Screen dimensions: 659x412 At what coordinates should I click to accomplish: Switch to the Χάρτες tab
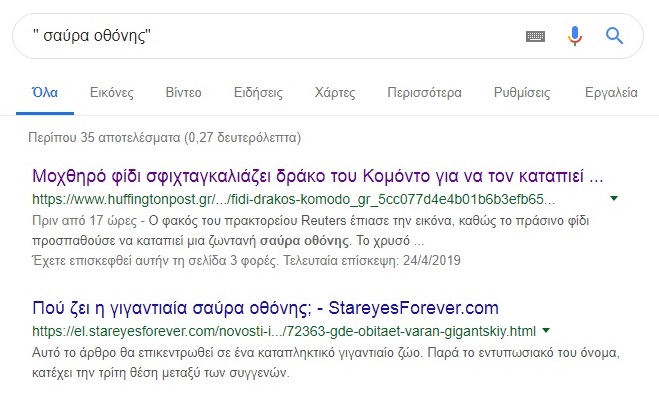point(335,92)
